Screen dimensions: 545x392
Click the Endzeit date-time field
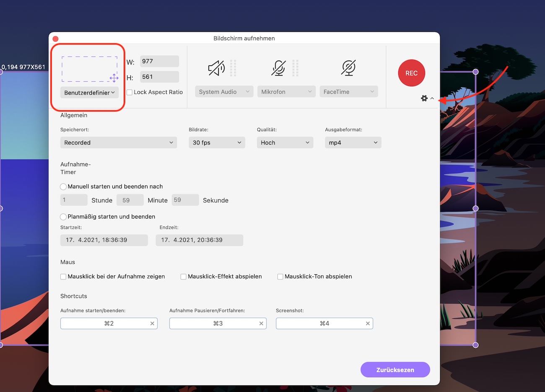(x=199, y=240)
